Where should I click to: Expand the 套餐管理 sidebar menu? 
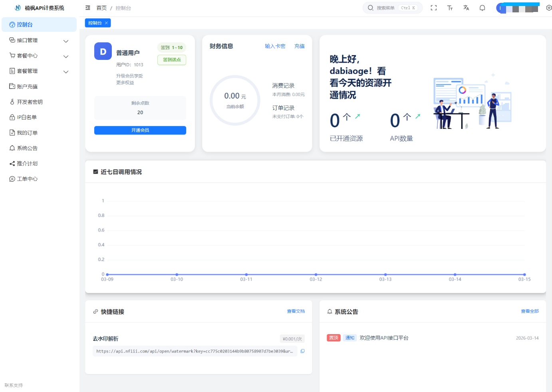(x=66, y=71)
